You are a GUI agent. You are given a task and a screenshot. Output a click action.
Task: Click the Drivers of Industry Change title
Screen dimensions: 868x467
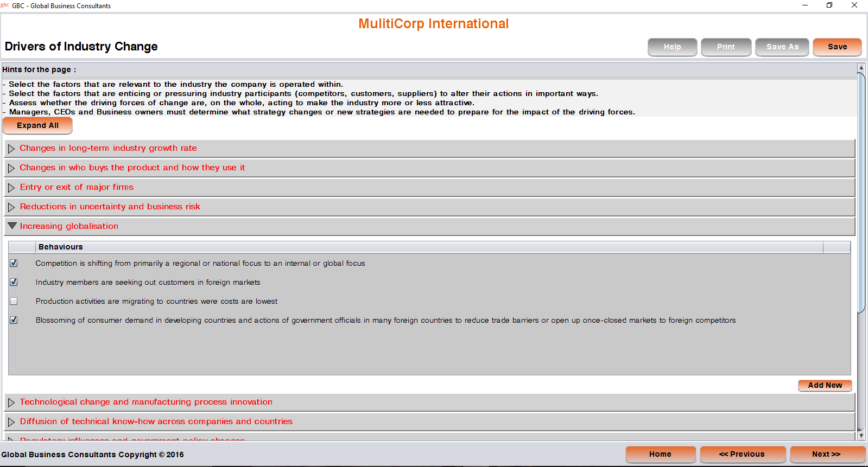(x=81, y=47)
